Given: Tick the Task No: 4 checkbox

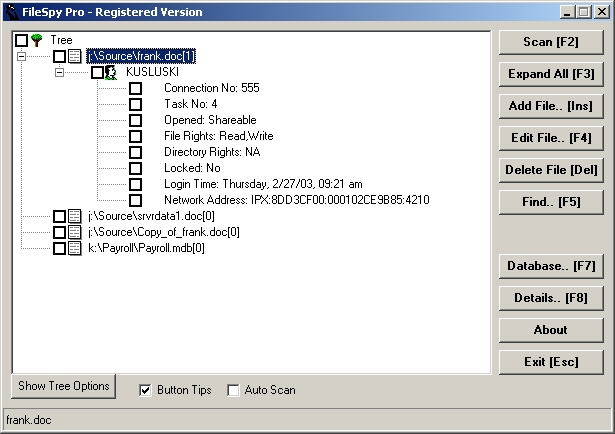Looking at the screenshot, I should [135, 104].
